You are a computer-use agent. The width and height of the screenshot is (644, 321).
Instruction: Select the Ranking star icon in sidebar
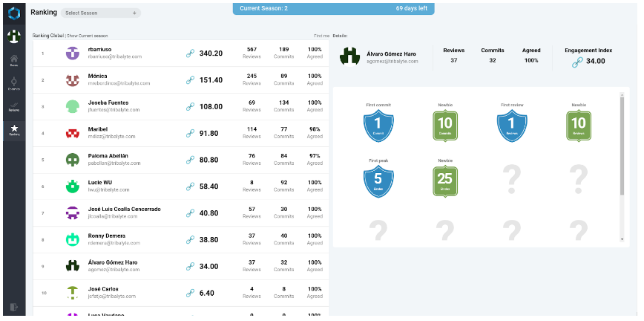(13, 130)
